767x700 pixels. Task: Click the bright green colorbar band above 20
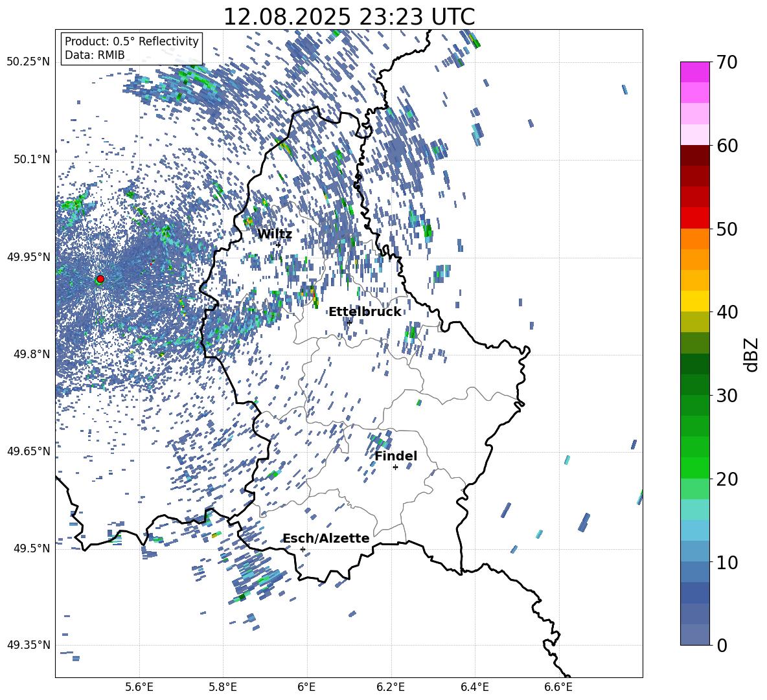click(x=694, y=468)
